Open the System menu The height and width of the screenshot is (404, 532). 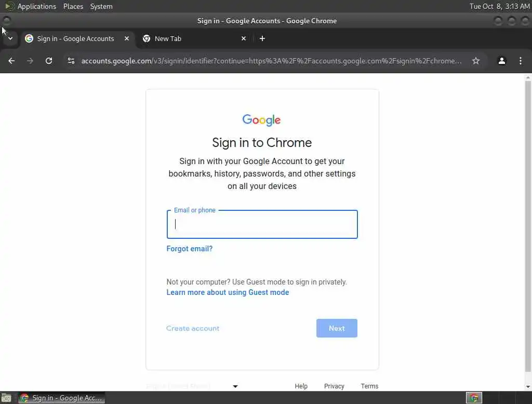click(x=101, y=6)
